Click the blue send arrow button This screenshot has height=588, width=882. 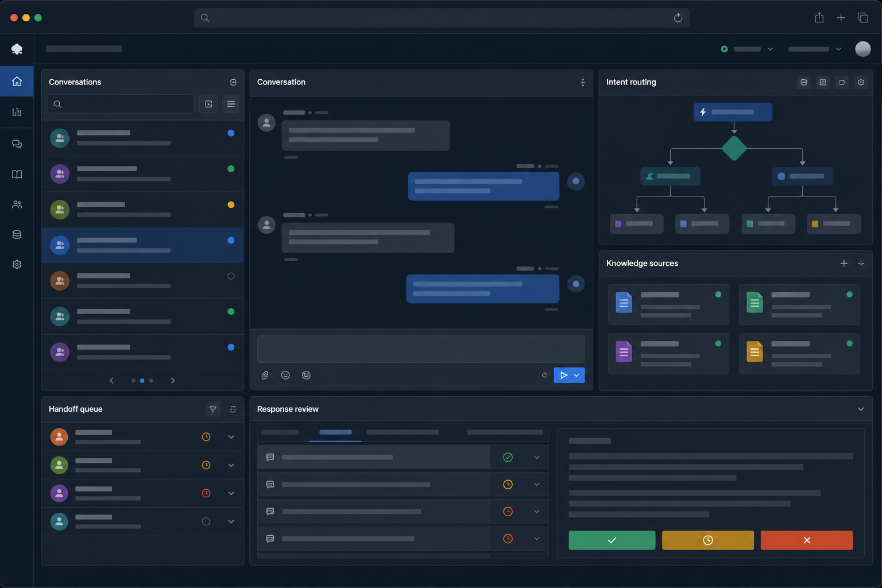coord(563,375)
